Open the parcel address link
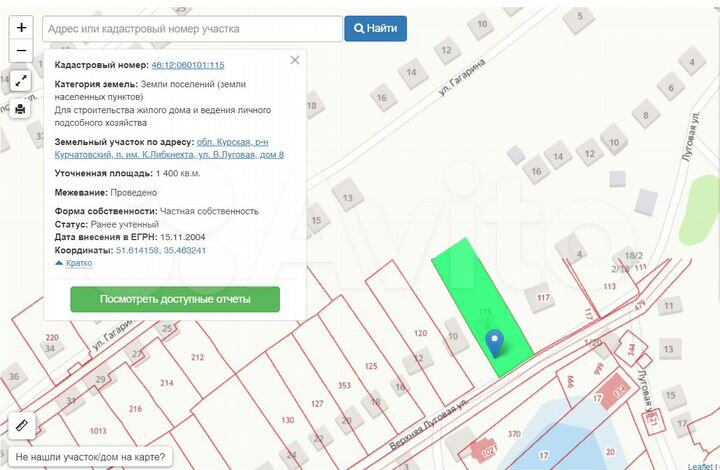The height and width of the screenshot is (470, 720). (x=169, y=149)
